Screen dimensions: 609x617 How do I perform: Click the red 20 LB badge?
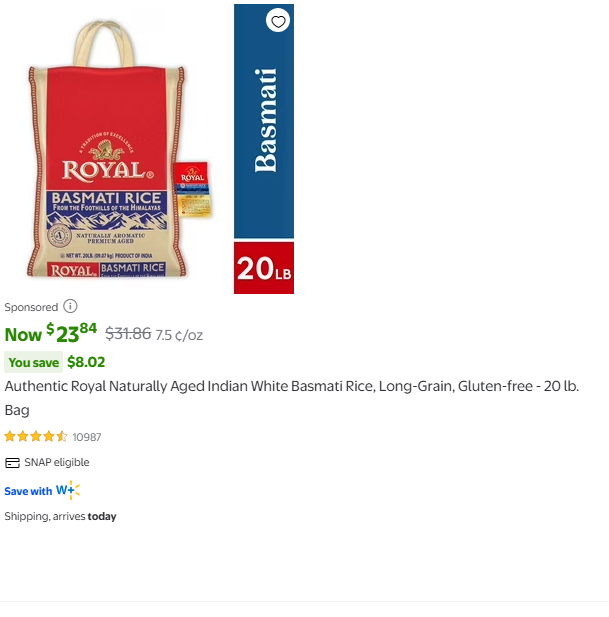(x=264, y=268)
